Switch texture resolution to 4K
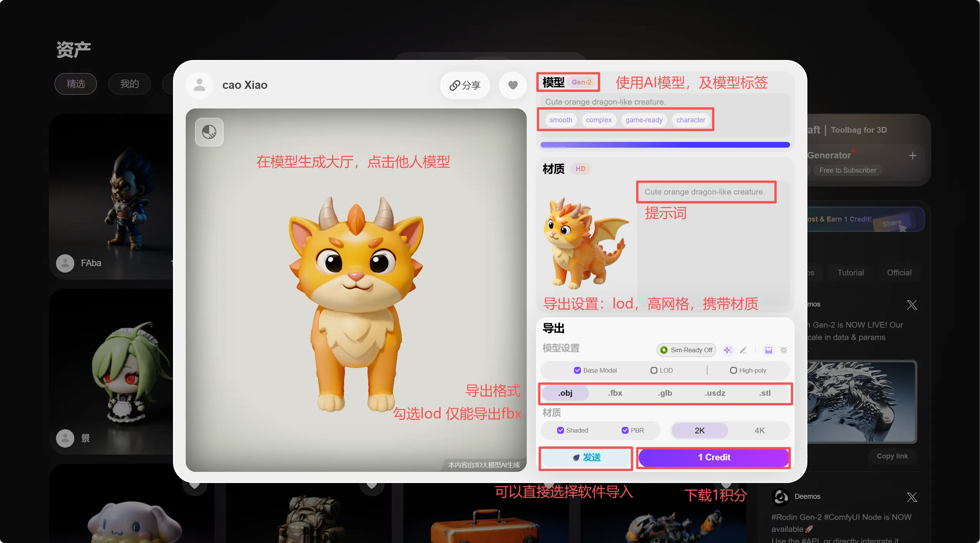This screenshot has height=543, width=980. point(759,431)
